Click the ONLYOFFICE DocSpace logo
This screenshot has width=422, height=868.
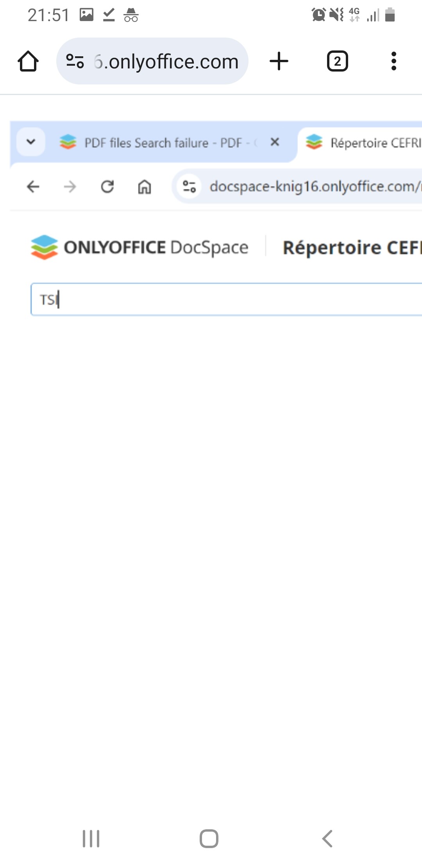point(139,247)
